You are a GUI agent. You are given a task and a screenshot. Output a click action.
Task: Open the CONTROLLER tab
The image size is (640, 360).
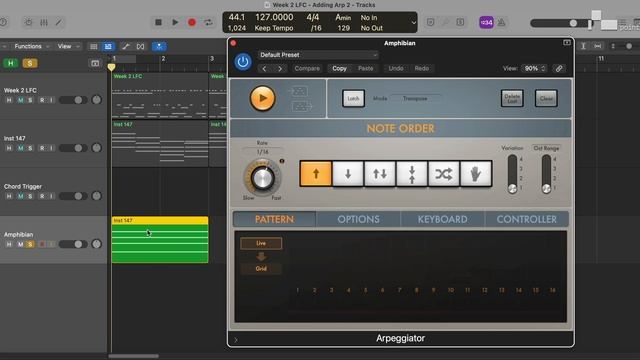pyautogui.click(x=527, y=219)
